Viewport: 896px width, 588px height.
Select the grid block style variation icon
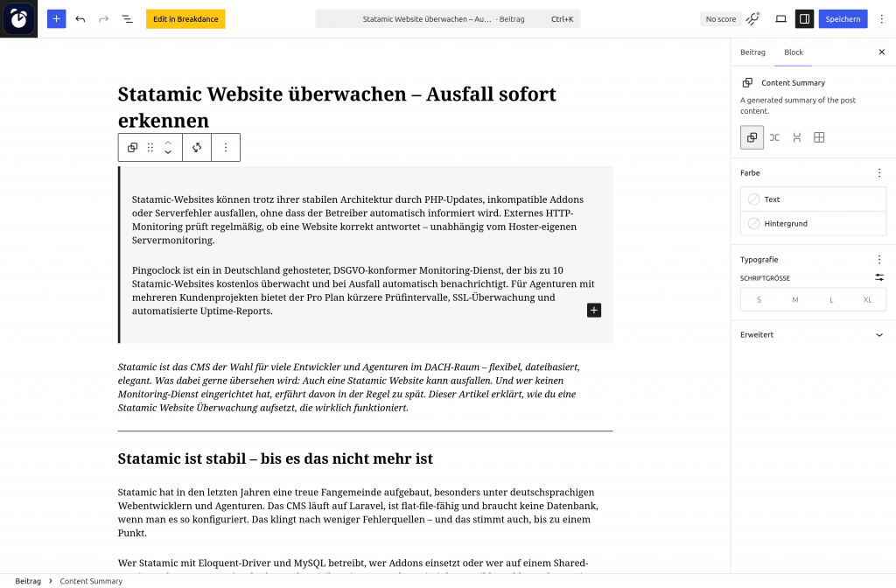(819, 137)
